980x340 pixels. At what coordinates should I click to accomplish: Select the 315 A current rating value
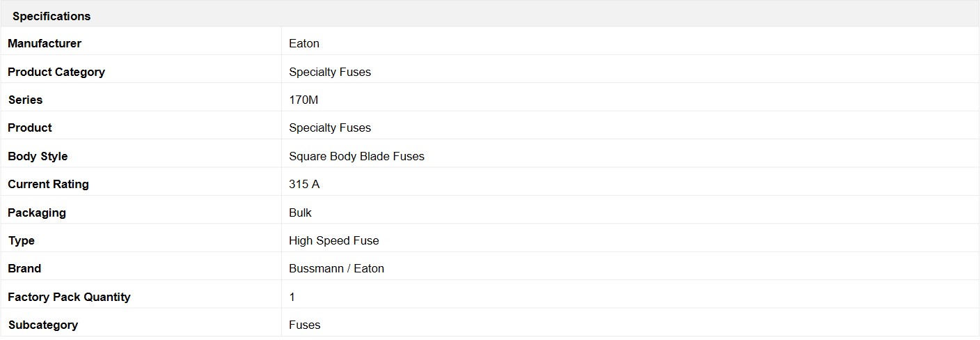[304, 184]
